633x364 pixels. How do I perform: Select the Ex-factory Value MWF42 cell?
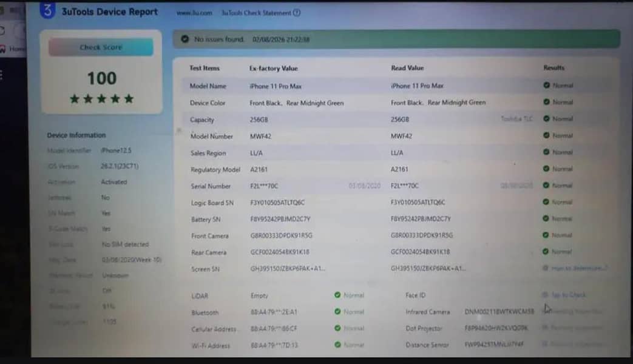[x=261, y=136]
